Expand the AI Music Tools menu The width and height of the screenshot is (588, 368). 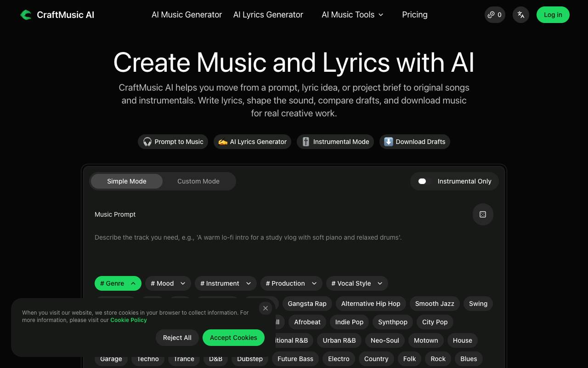tap(352, 15)
